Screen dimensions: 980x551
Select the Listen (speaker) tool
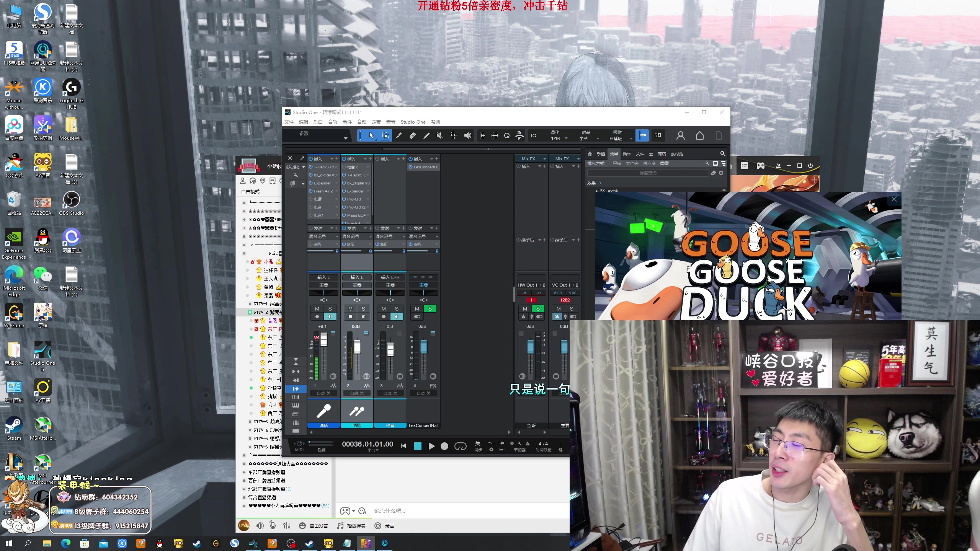(x=467, y=135)
